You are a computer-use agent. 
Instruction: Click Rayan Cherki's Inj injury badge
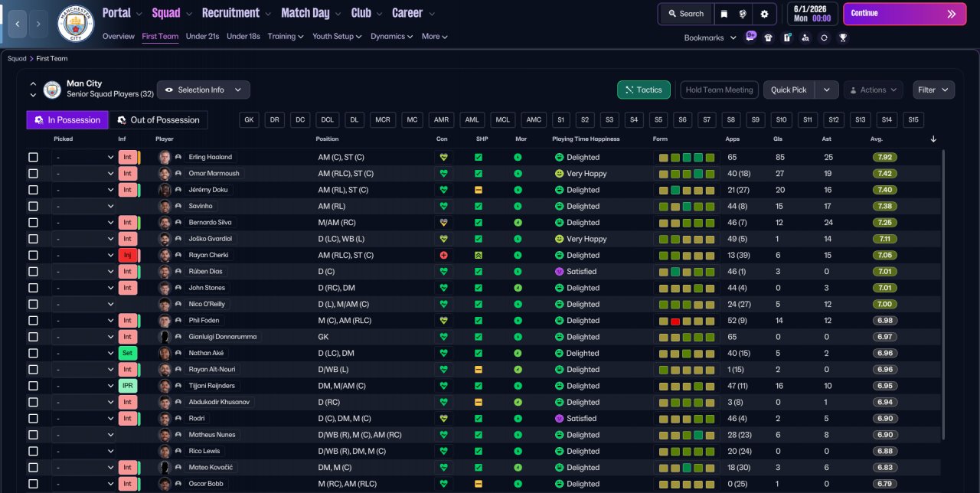[127, 255]
